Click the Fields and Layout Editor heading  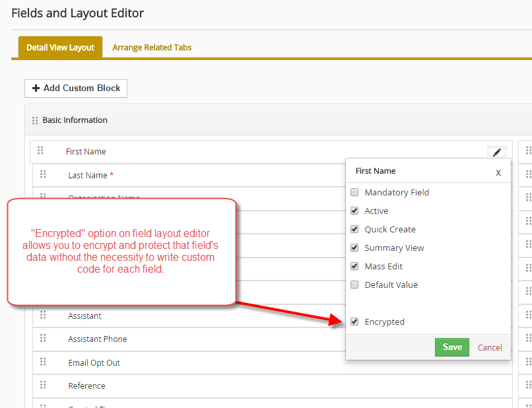click(78, 13)
